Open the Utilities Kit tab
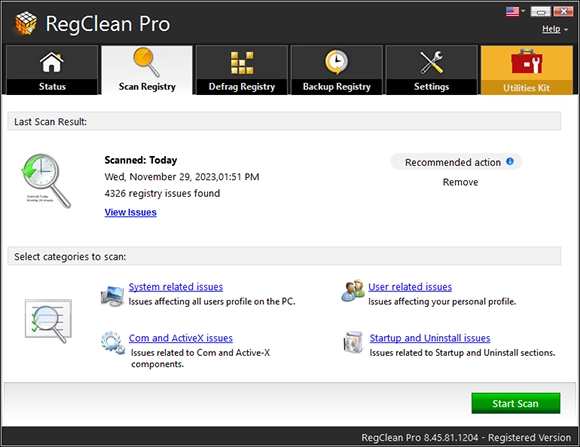This screenshot has height=447, width=580. click(x=527, y=70)
